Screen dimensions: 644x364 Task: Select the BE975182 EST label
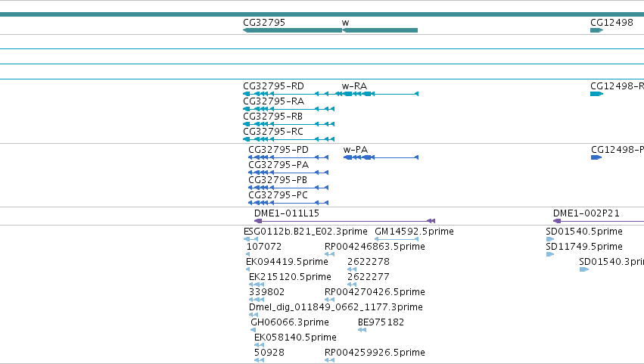coord(381,322)
